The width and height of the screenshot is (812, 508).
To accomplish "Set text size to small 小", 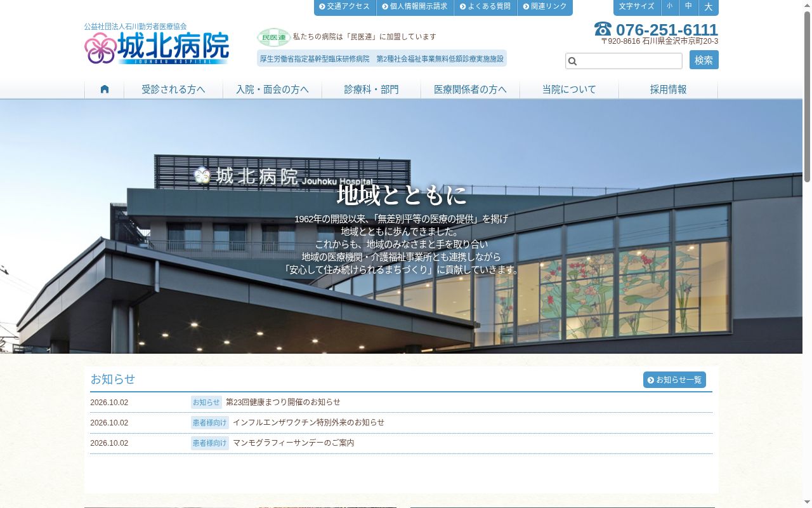I will coord(669,6).
